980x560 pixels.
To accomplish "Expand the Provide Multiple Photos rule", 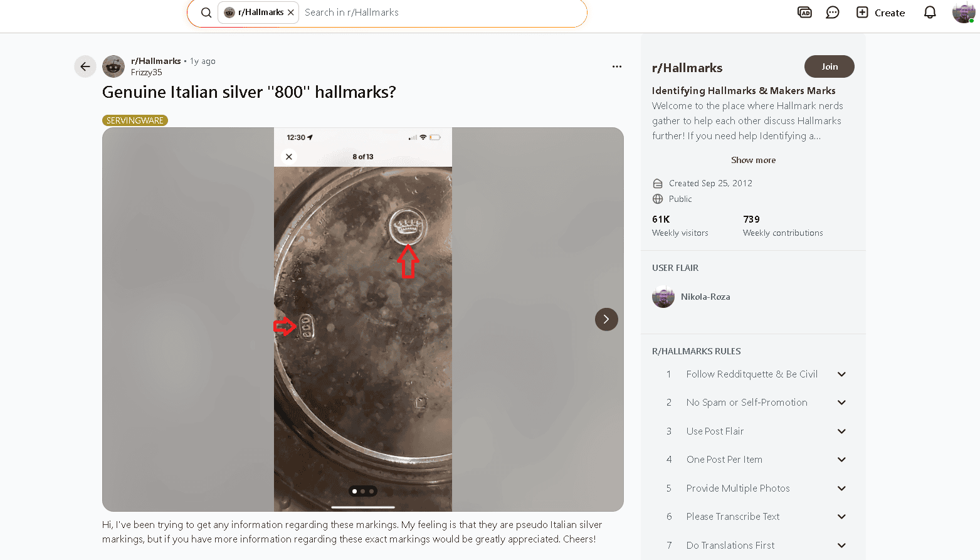I will [x=841, y=489].
